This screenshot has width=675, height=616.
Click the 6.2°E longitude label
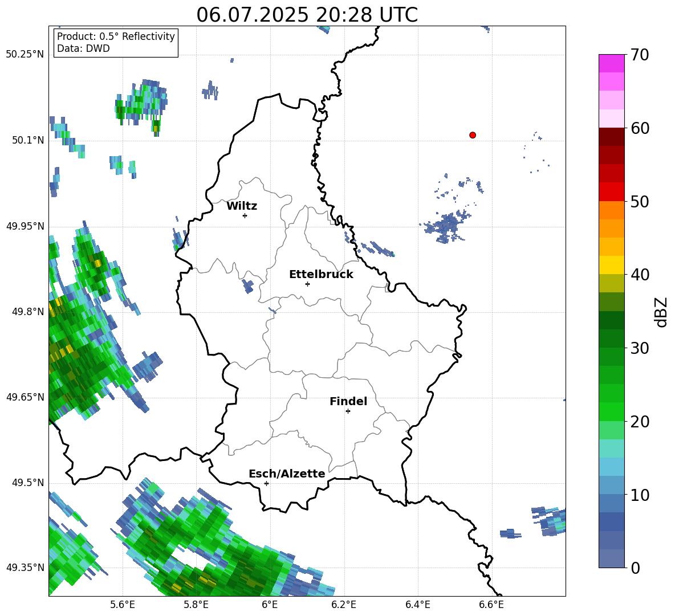[344, 605]
